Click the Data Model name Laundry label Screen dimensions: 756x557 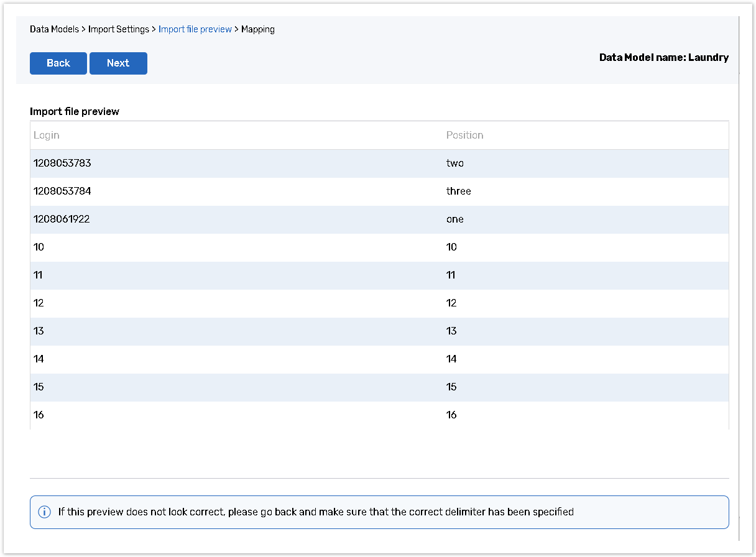[663, 58]
